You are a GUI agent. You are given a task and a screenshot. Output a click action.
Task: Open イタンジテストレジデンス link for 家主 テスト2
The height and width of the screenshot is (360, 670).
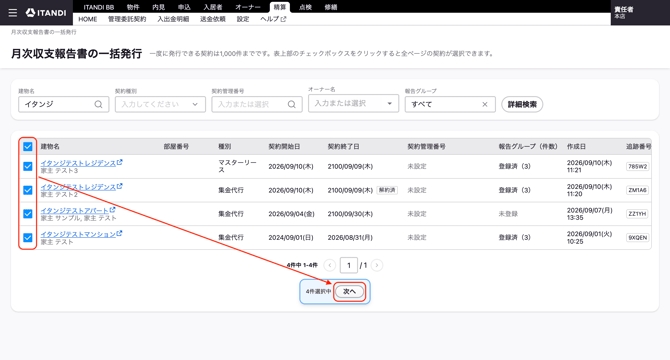78,187
